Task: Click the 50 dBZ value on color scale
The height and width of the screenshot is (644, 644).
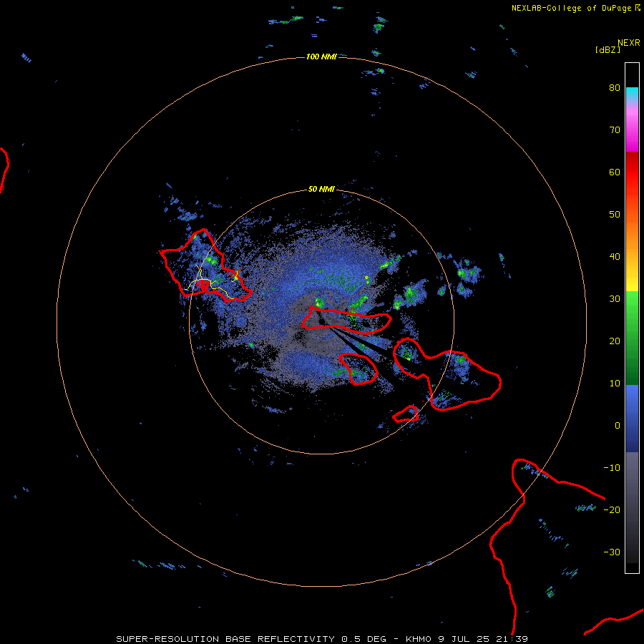Action: pos(615,215)
